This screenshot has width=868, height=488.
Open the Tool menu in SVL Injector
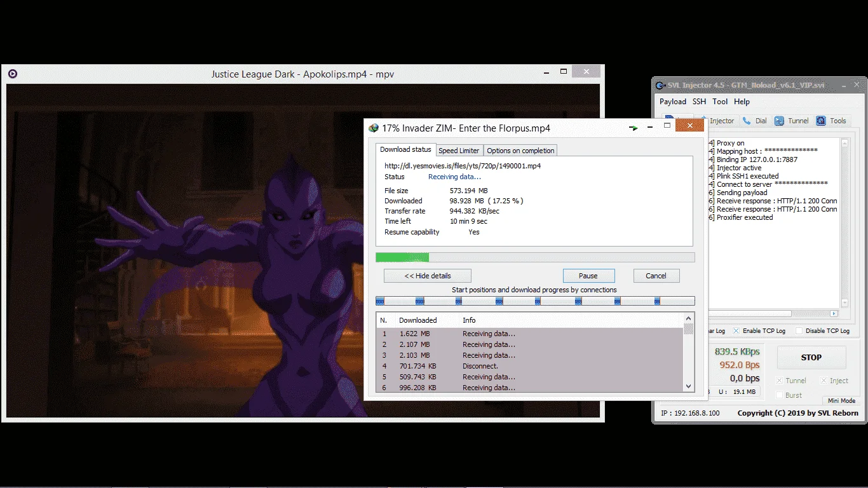[x=720, y=102]
